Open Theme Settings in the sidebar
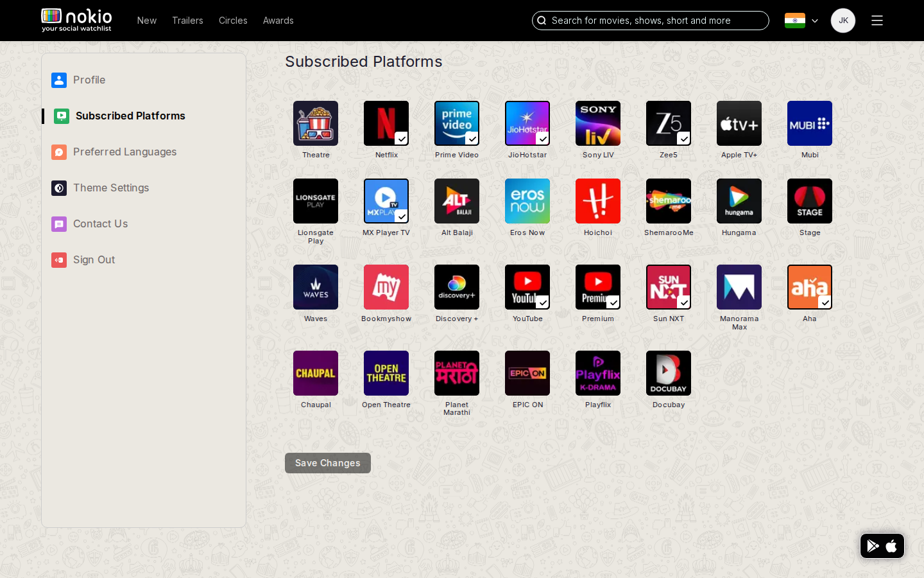 point(100,188)
